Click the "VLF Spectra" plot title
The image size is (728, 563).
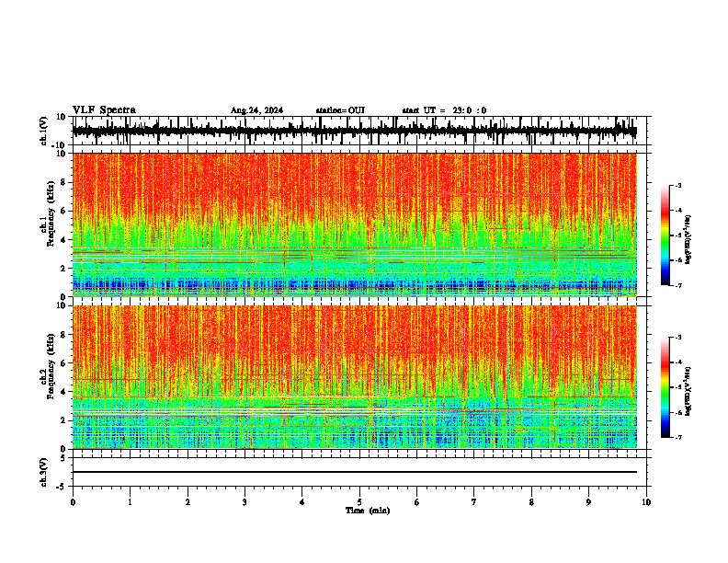pos(104,109)
